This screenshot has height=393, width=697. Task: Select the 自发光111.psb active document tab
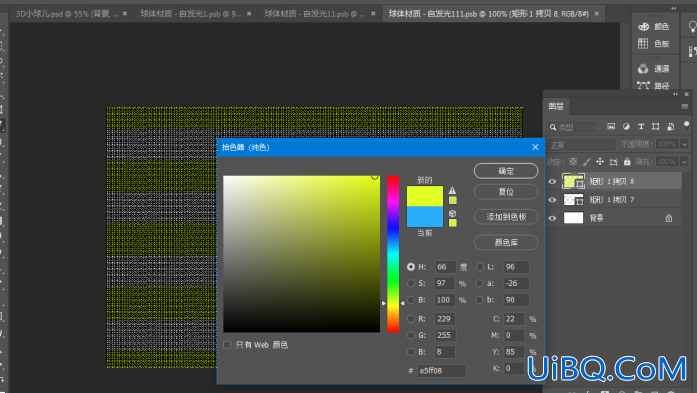tap(489, 14)
